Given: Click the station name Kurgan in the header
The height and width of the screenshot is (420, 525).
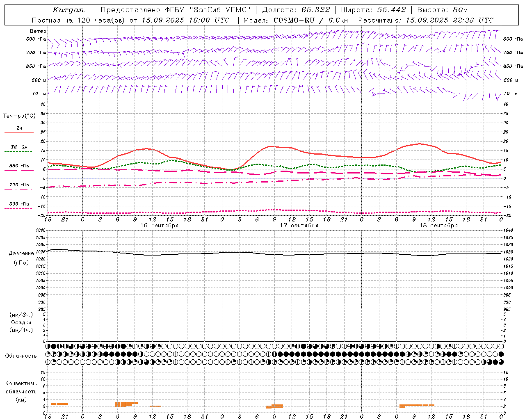Looking at the screenshot, I should pyautogui.click(x=68, y=10).
